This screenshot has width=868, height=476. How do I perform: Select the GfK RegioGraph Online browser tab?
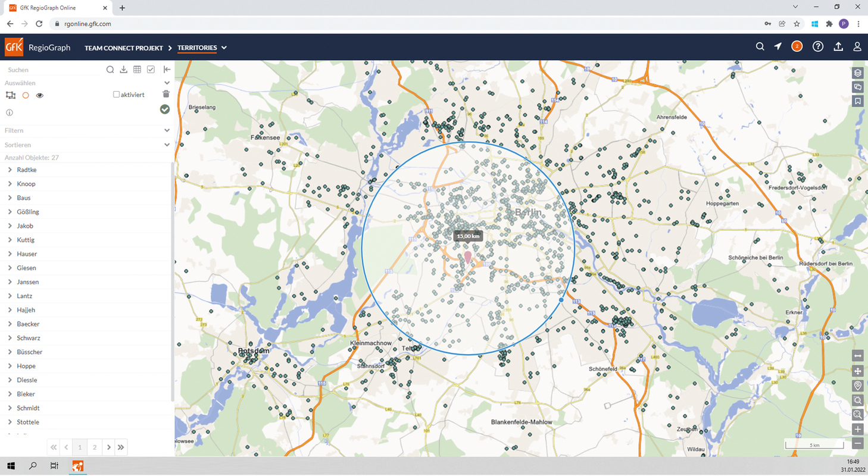[x=57, y=8]
